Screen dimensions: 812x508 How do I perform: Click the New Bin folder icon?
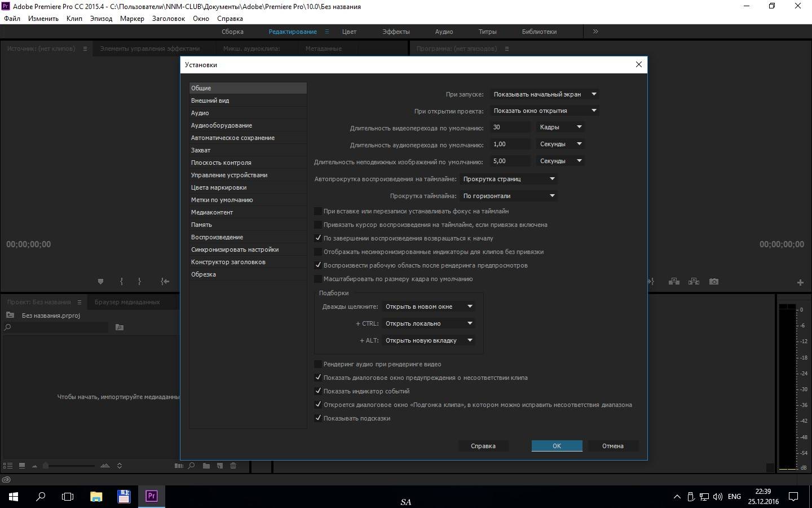point(206,466)
